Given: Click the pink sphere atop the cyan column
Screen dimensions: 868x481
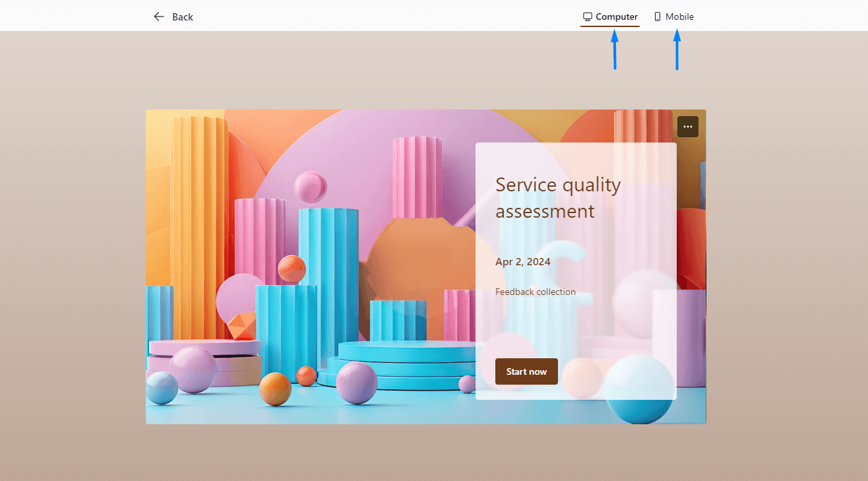Looking at the screenshot, I should (310, 187).
